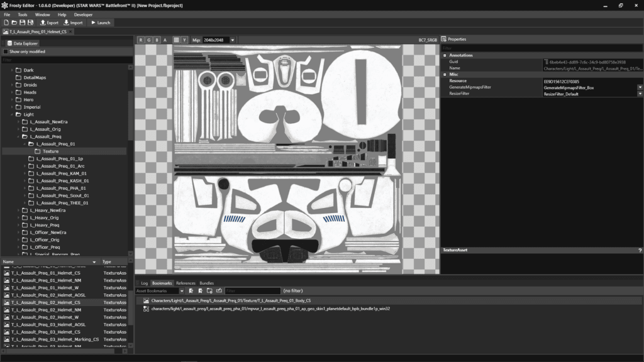The width and height of the screenshot is (644, 362).
Task: Enable the Show only modified checkbox
Action: 6,52
